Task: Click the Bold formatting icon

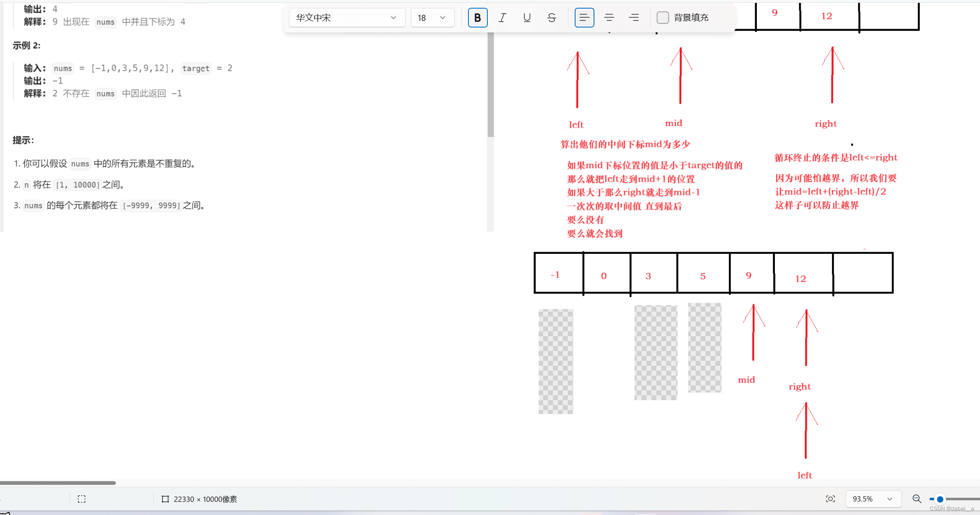Action: coord(477,18)
